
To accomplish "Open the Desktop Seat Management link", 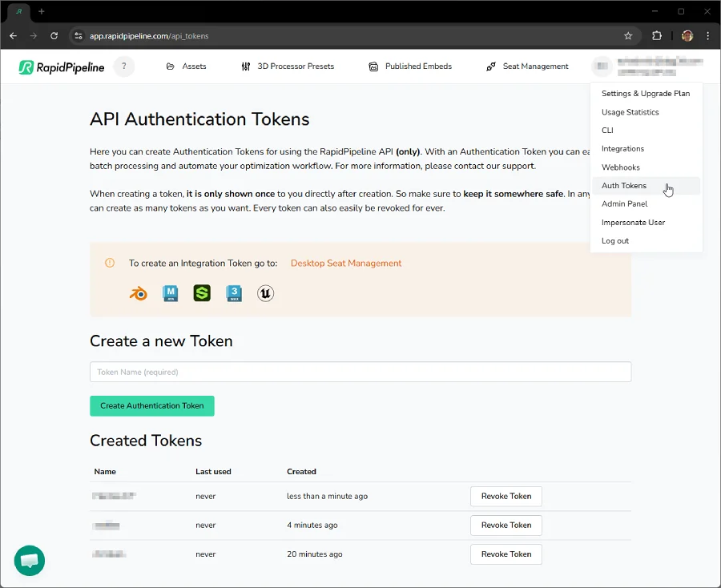I will (x=345, y=263).
